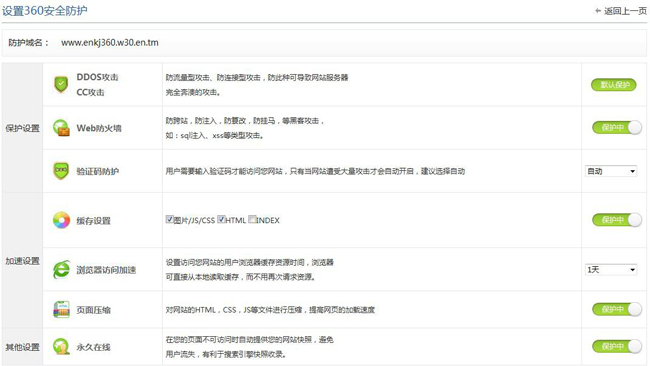Toggle the 页面压缩 保护中 switch
The width and height of the screenshot is (650, 366).
click(x=617, y=309)
